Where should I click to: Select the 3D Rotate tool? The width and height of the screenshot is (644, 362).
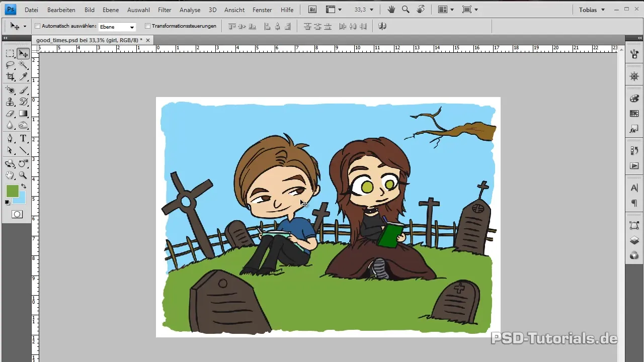10,163
